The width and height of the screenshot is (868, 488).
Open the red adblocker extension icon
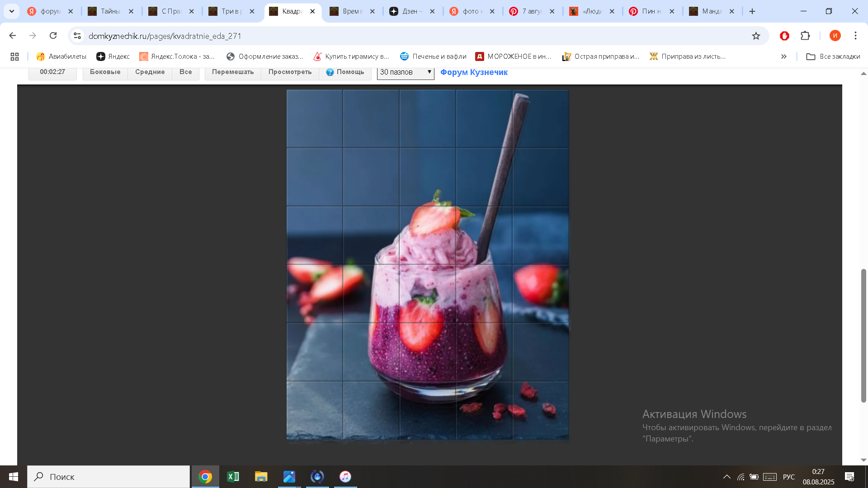click(784, 36)
